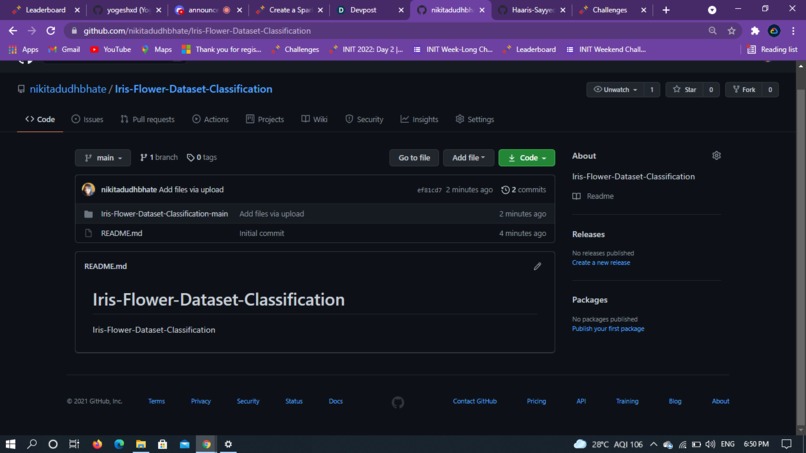806x453 pixels.
Task: Open Mail app from the taskbar
Action: click(x=185, y=444)
